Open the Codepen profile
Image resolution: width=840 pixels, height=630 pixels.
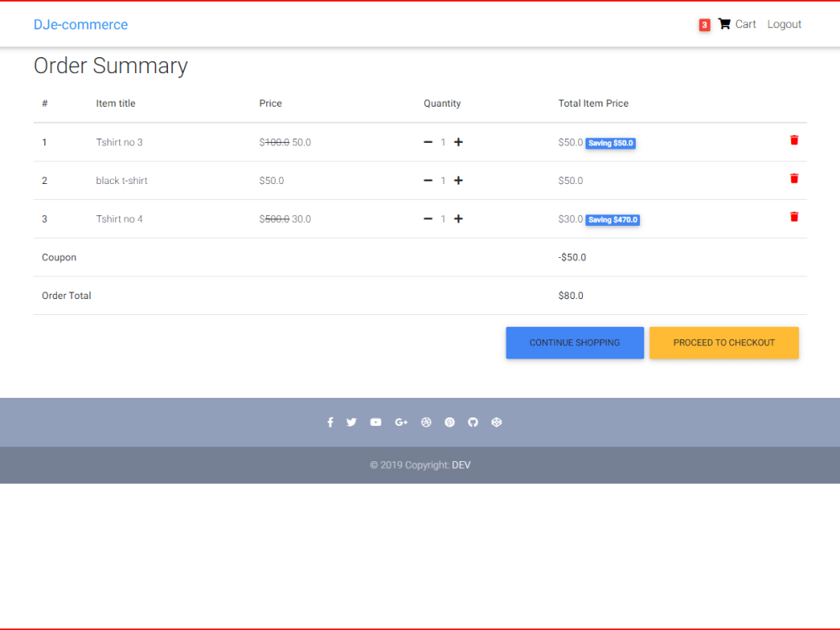coord(496,422)
